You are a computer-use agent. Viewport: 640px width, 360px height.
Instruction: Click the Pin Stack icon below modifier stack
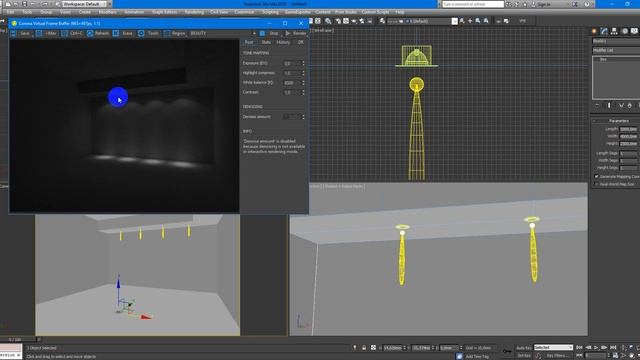click(x=597, y=105)
